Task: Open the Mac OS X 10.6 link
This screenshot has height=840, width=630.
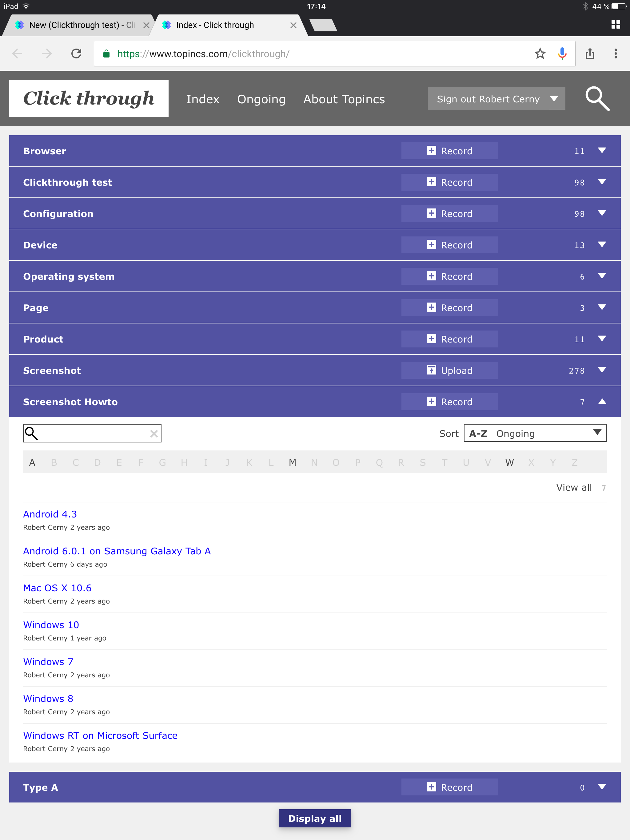Action: [58, 588]
